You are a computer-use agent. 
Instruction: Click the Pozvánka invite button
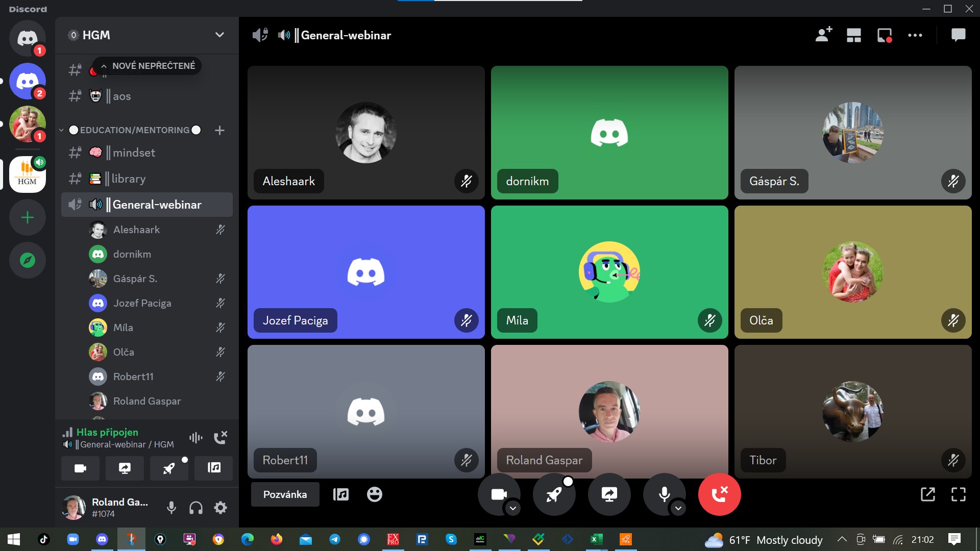tap(285, 494)
